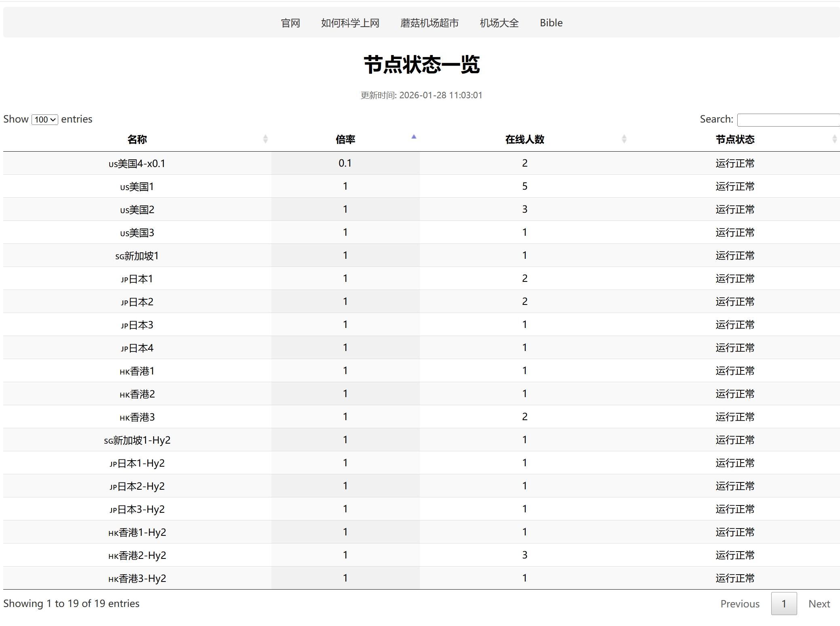Open the Show entries dropdown
This screenshot has width=840, height=626.
[x=45, y=120]
